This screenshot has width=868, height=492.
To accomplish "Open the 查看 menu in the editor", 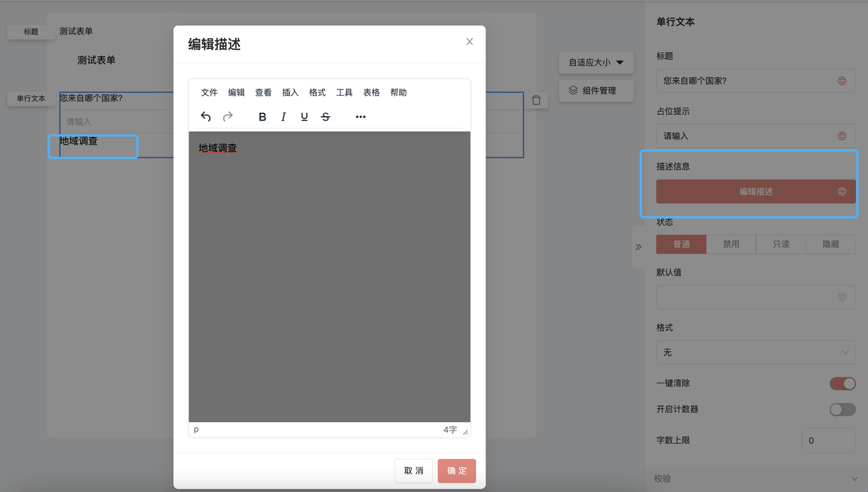I will click(x=263, y=92).
